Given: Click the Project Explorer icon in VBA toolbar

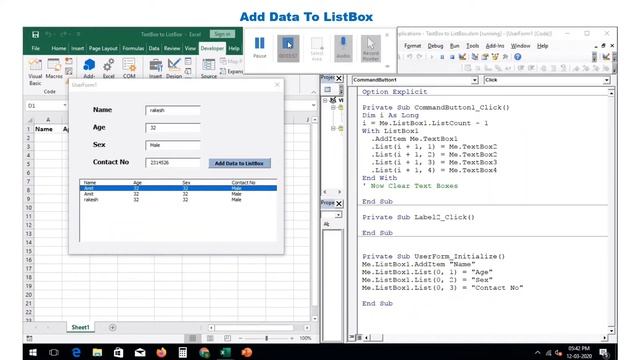Looking at the screenshot, I should 475,57.
